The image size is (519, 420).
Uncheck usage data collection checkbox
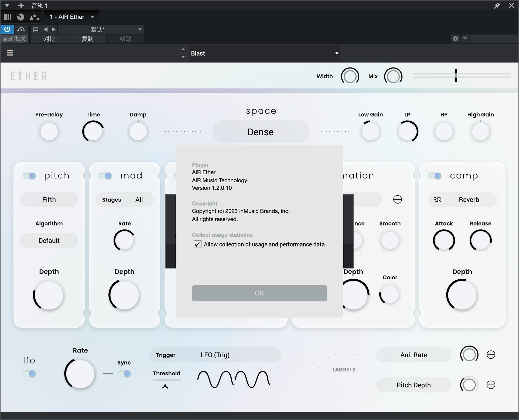point(197,244)
